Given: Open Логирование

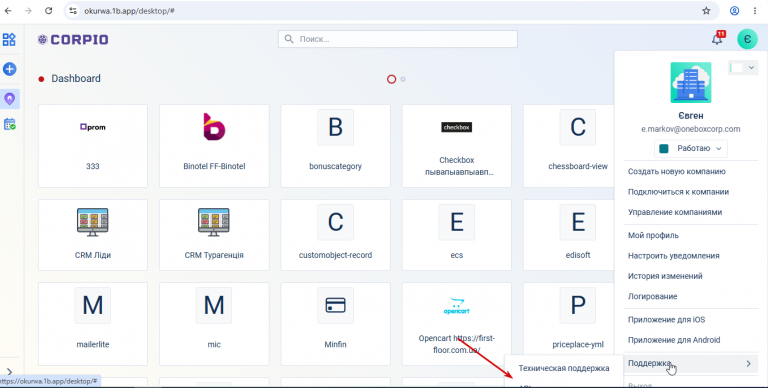Looking at the screenshot, I should [652, 296].
